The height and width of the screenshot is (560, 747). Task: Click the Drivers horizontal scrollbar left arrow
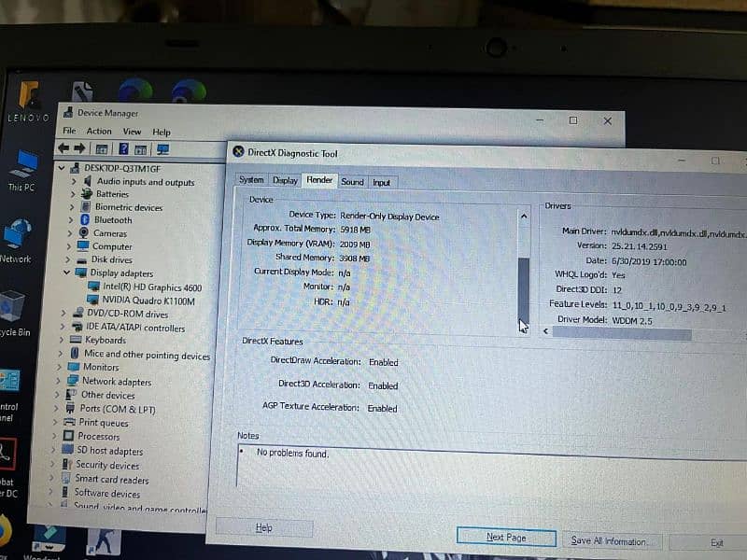(546, 331)
